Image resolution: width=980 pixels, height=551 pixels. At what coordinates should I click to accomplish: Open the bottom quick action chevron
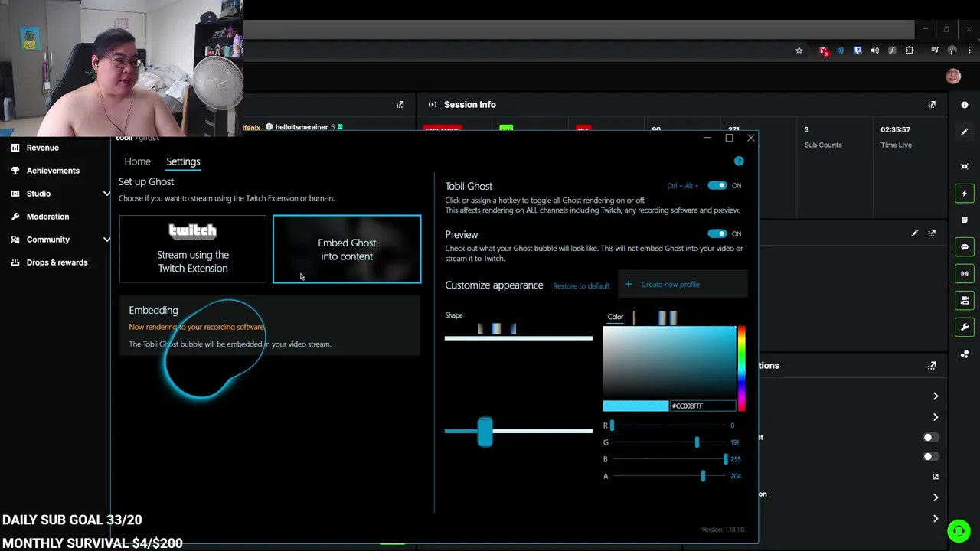pos(936,519)
